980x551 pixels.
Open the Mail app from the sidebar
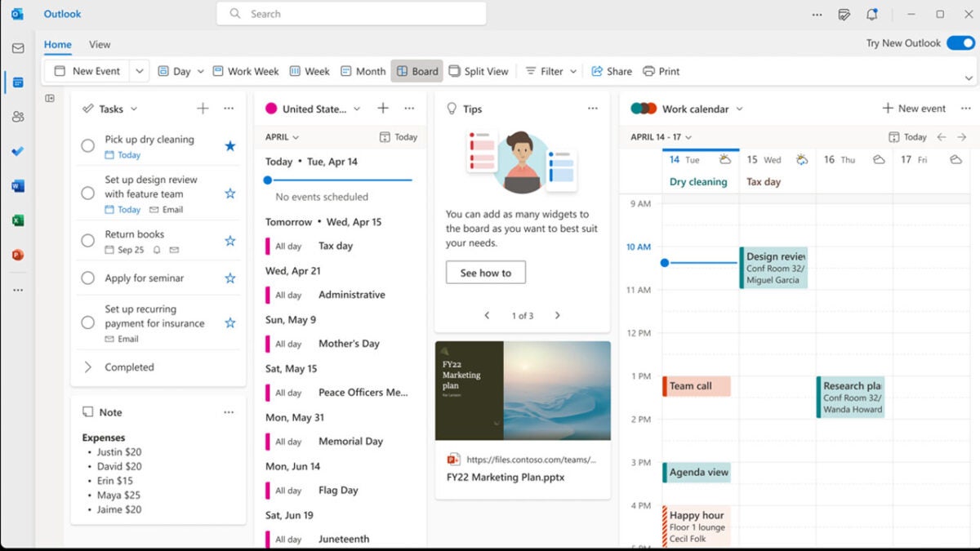(18, 48)
